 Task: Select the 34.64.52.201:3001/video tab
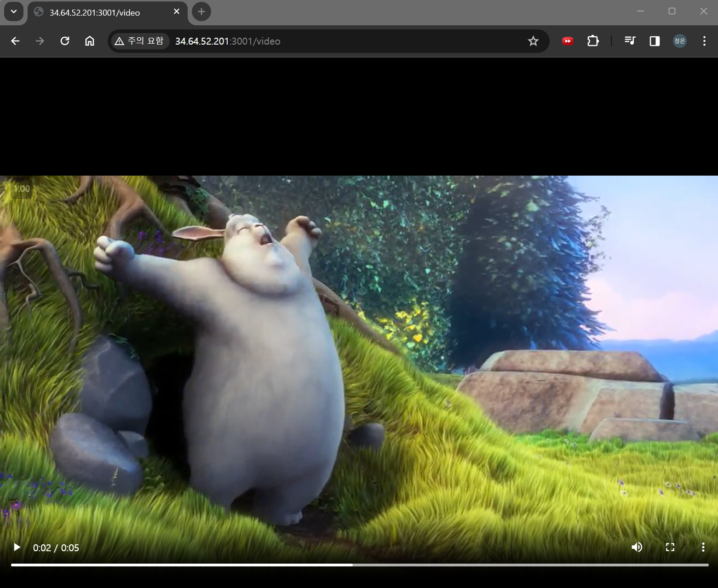(x=108, y=12)
